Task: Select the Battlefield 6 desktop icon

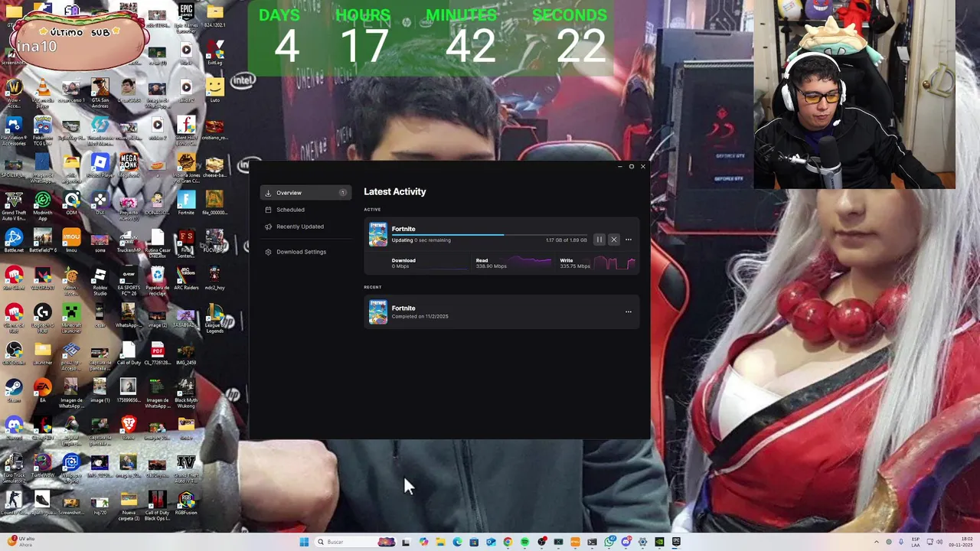Action: tap(43, 240)
